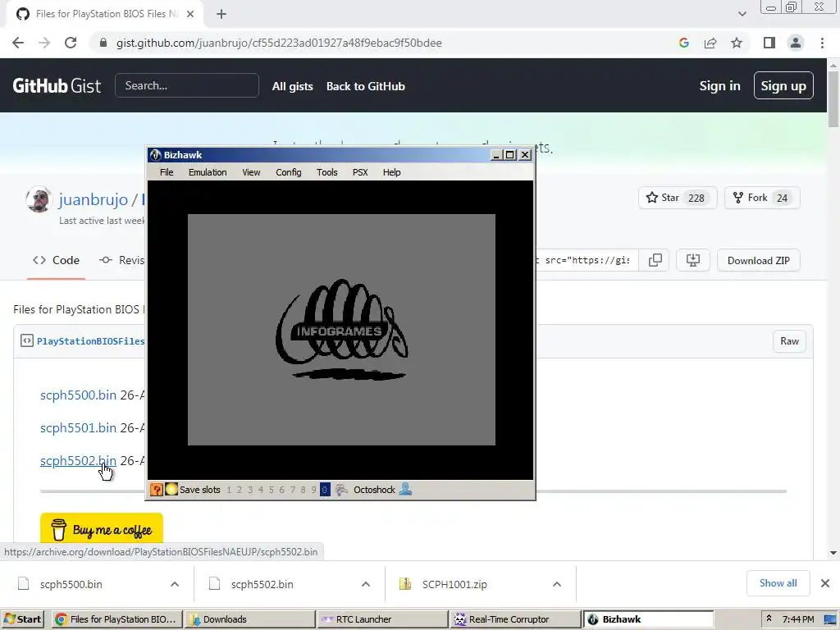This screenshot has width=840, height=630.
Task: Select save slot 7 in Bizhawk
Action: pyautogui.click(x=293, y=490)
